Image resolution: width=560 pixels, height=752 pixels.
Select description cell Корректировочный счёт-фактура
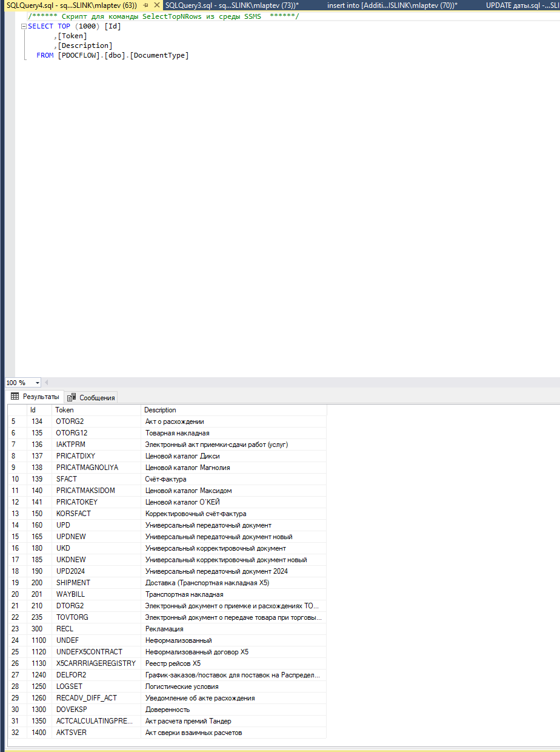(x=234, y=514)
